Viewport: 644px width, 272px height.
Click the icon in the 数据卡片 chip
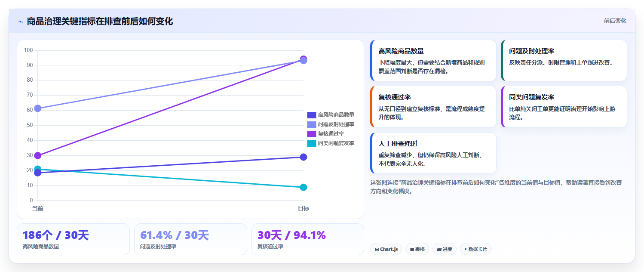[466, 249]
